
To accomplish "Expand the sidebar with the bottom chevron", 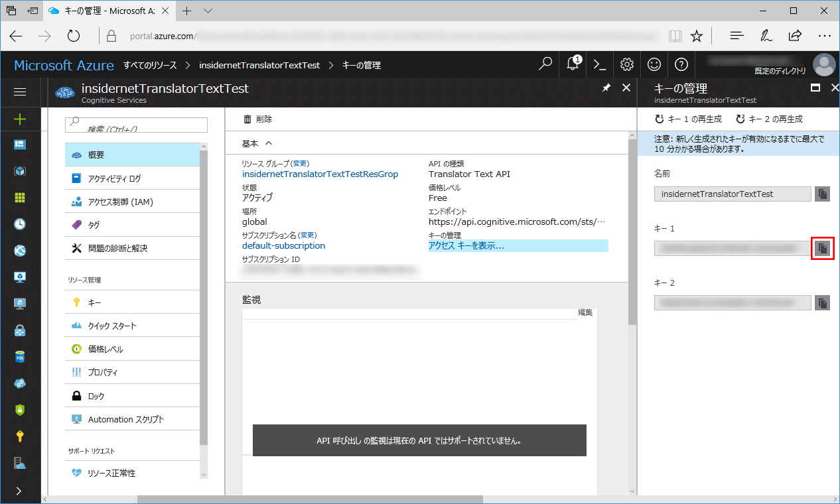I will point(20,491).
